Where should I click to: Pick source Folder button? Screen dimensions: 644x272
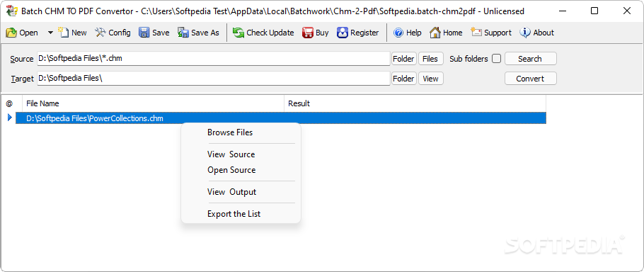click(403, 59)
